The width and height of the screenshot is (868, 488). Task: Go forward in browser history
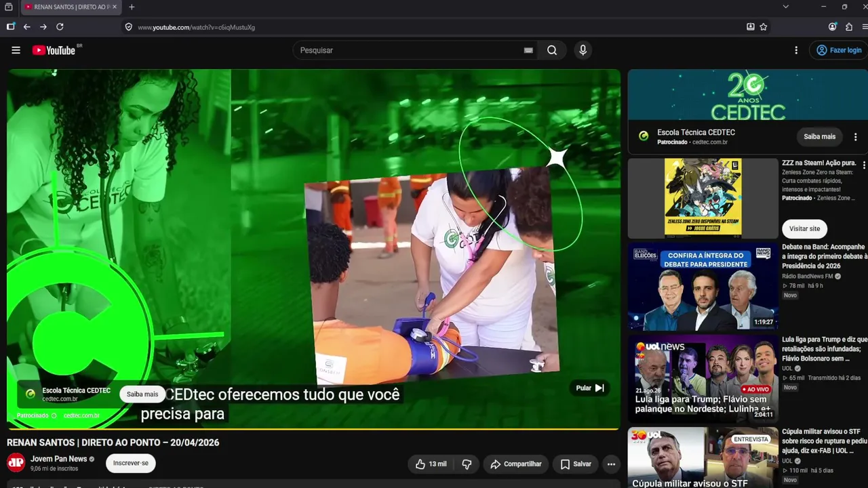point(43,27)
